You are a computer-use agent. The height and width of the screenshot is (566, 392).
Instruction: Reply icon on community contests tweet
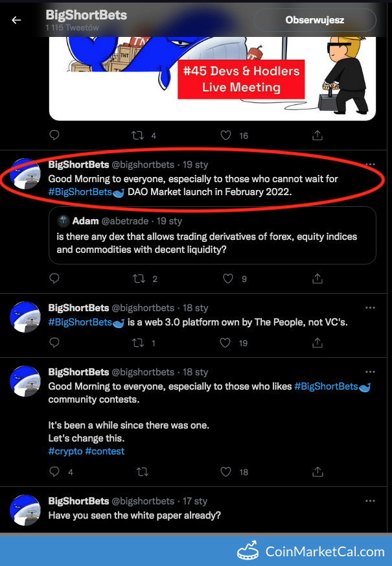[x=54, y=471]
